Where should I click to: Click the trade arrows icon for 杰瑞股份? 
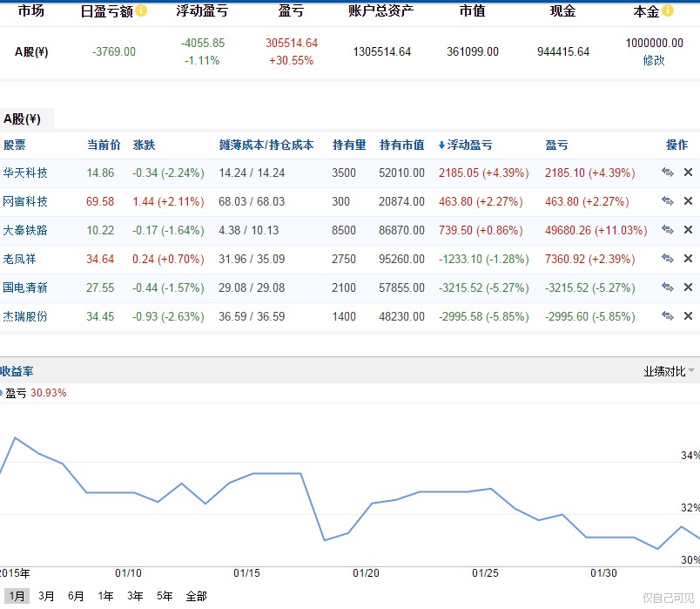click(x=668, y=316)
